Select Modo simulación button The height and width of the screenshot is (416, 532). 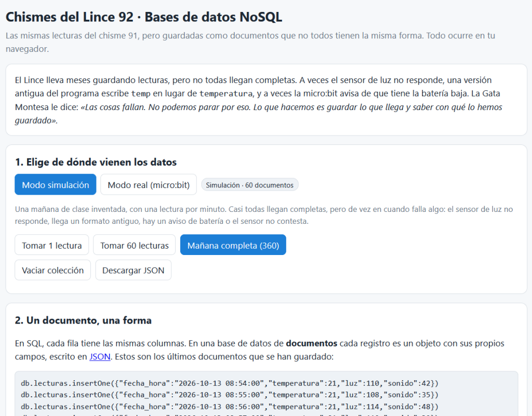(x=55, y=185)
